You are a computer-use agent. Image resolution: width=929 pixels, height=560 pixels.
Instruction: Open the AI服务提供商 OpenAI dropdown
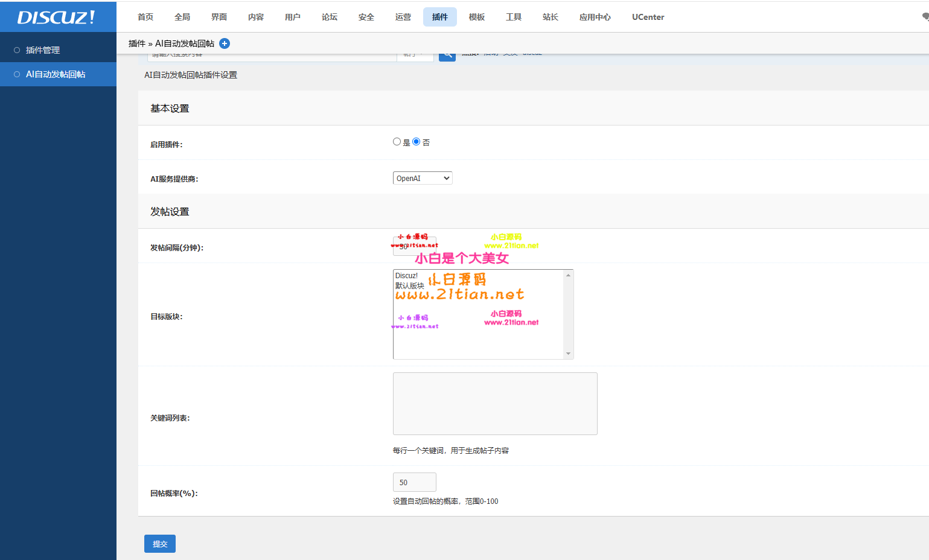[x=422, y=178]
